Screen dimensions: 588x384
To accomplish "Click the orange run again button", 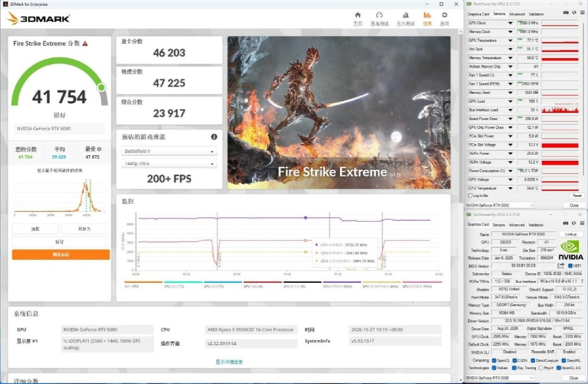I will (x=61, y=254).
